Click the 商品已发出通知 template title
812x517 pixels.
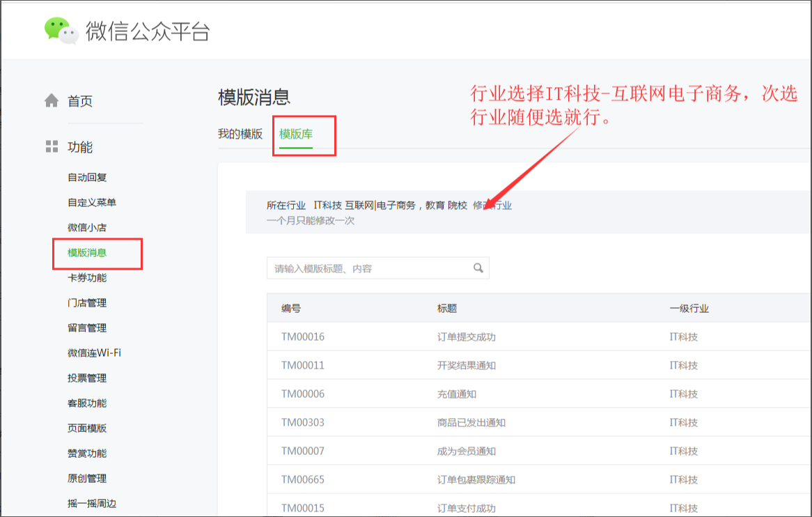pos(471,422)
